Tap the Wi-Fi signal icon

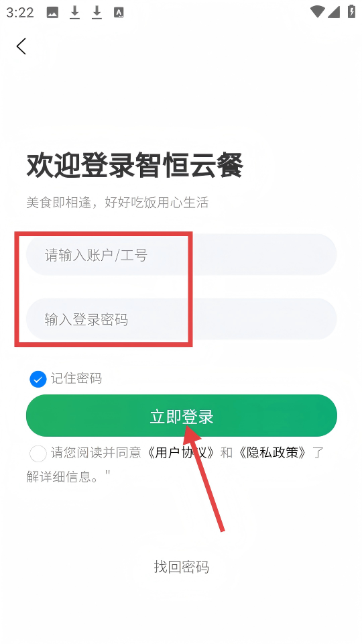[x=317, y=12]
